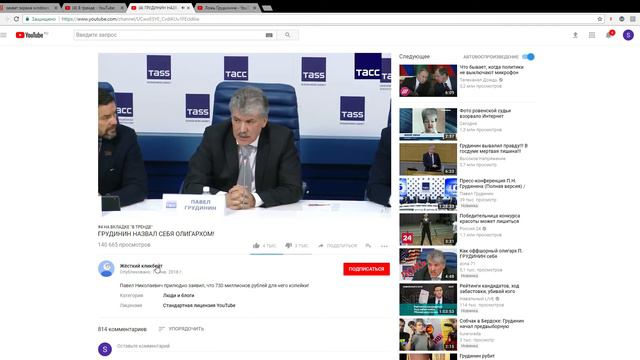Click the round dark extension icon

point(622,19)
